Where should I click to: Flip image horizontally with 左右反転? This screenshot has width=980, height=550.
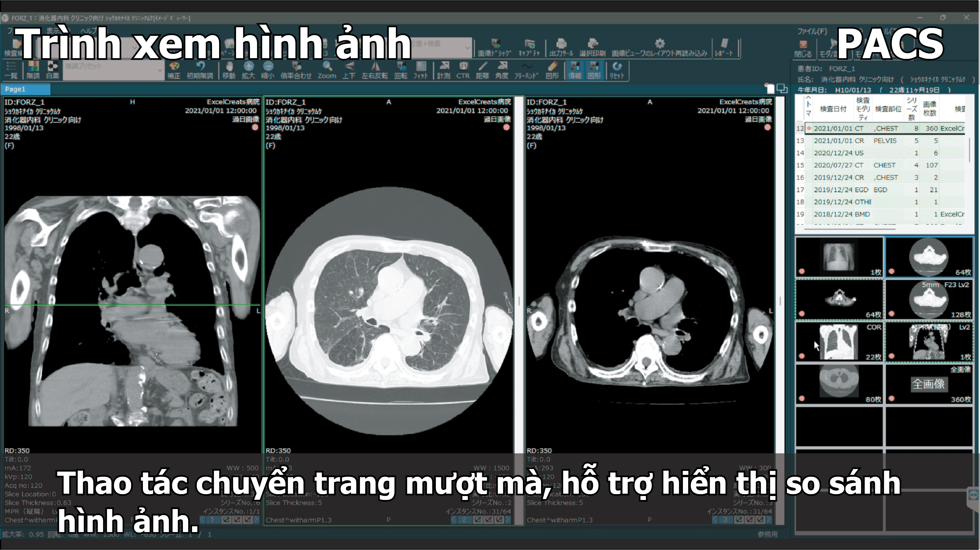[375, 70]
